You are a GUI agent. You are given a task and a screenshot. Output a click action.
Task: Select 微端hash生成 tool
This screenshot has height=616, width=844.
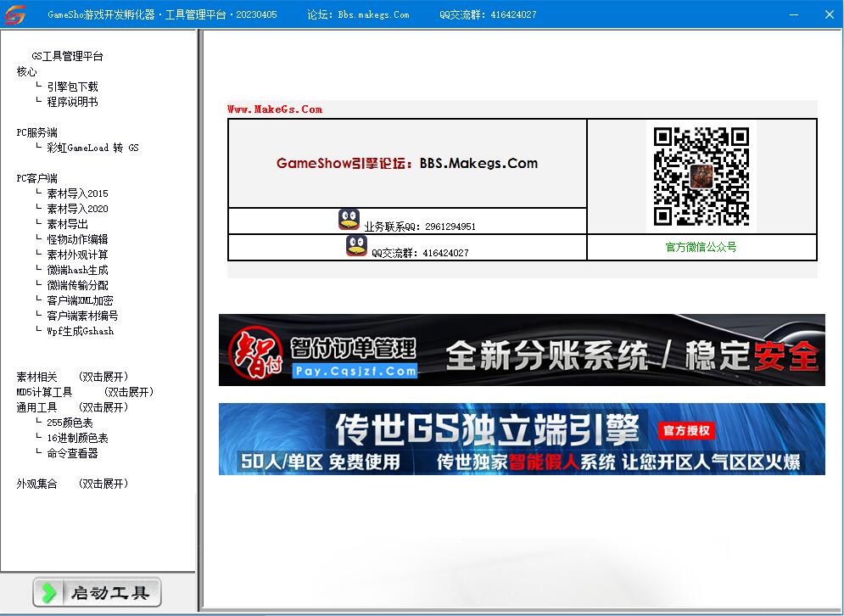pos(77,270)
